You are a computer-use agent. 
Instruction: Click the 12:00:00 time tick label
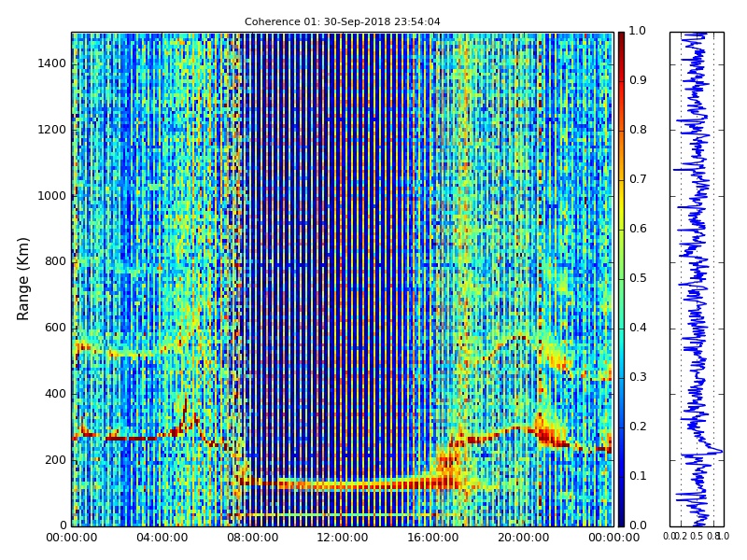point(343,538)
